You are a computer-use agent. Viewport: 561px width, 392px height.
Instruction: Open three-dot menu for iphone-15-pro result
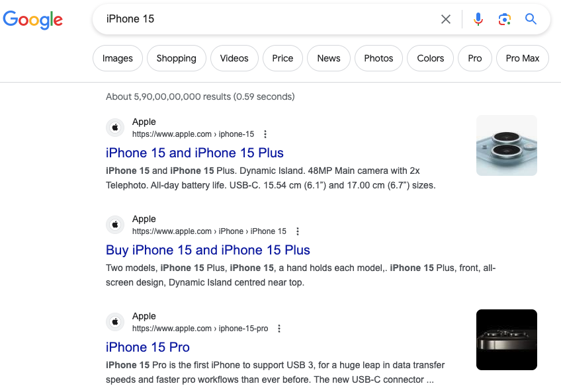pyautogui.click(x=279, y=329)
